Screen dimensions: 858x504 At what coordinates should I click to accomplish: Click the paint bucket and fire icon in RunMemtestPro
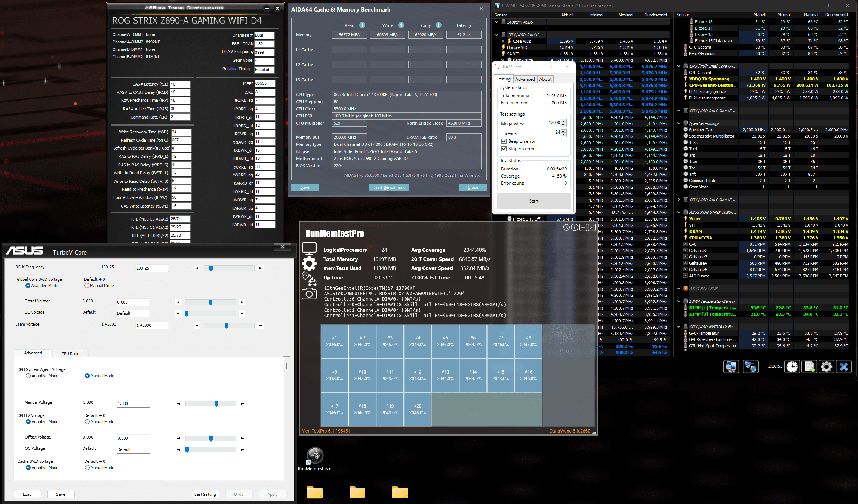[x=309, y=279]
